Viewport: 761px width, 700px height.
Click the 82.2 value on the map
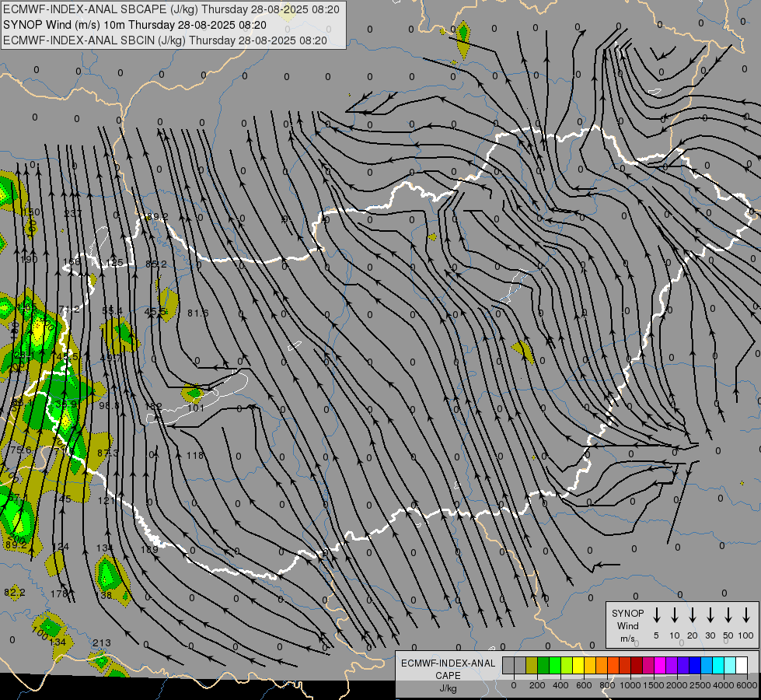(15, 592)
